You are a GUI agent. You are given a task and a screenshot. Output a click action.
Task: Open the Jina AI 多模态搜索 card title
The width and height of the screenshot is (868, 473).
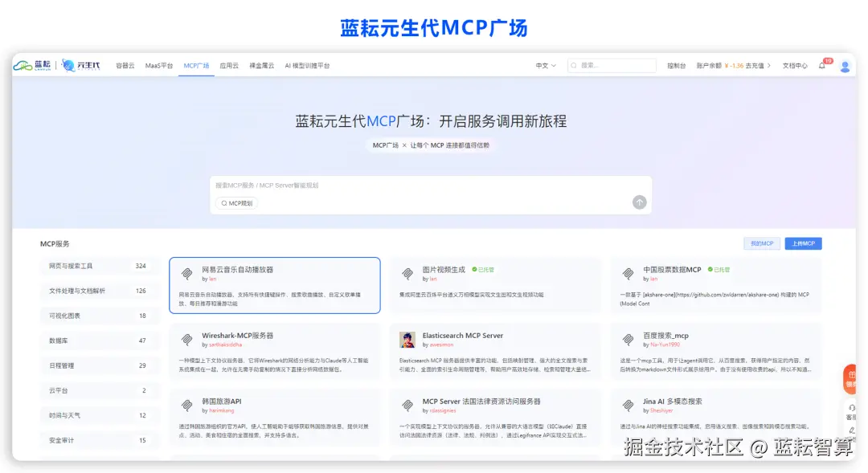(x=672, y=401)
